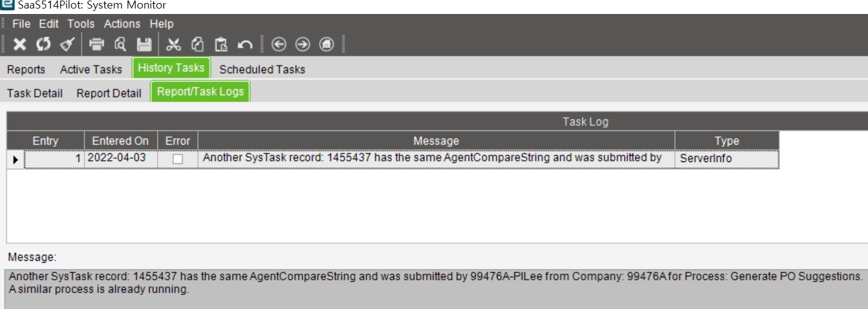Image resolution: width=868 pixels, height=309 pixels.
Task: Click the Undo arrow icon
Action: pyautogui.click(x=245, y=44)
